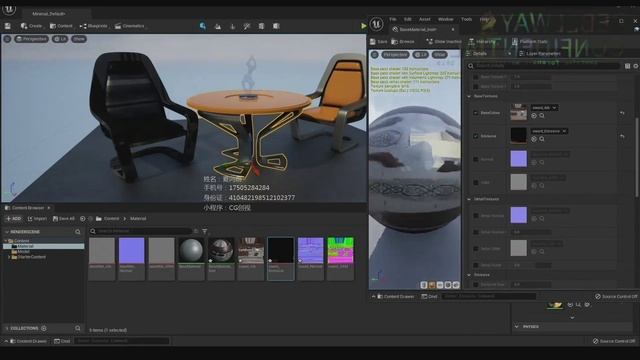Viewport: 640px width, 360px height.
Task: Expand the Physics section
Action: 517,327
